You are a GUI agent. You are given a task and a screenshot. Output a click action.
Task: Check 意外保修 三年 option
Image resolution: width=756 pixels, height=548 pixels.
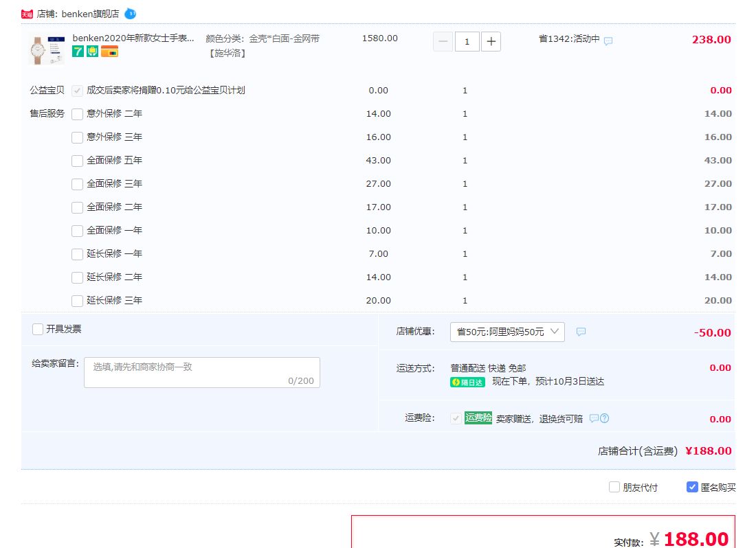(x=77, y=137)
